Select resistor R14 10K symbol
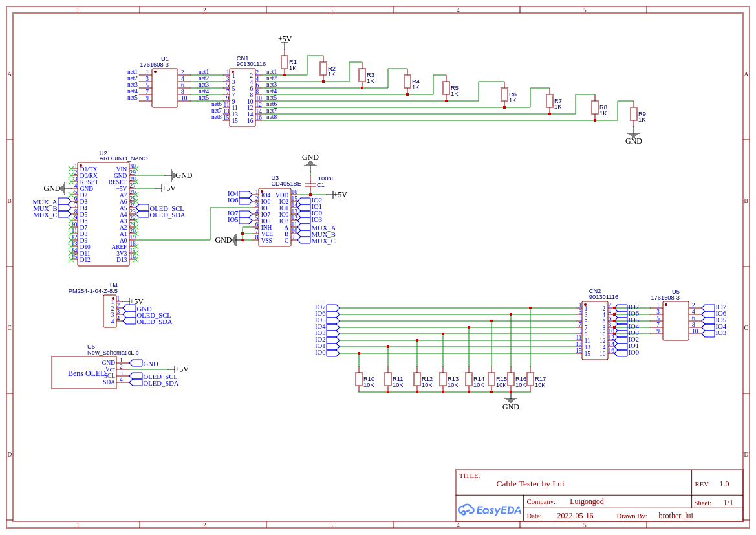The image size is (756, 535). 469,379
